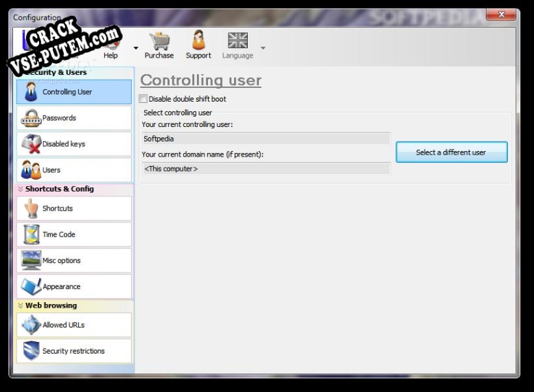Open the Disabled keys section
Viewport: 534px width, 392px height.
[x=74, y=144]
